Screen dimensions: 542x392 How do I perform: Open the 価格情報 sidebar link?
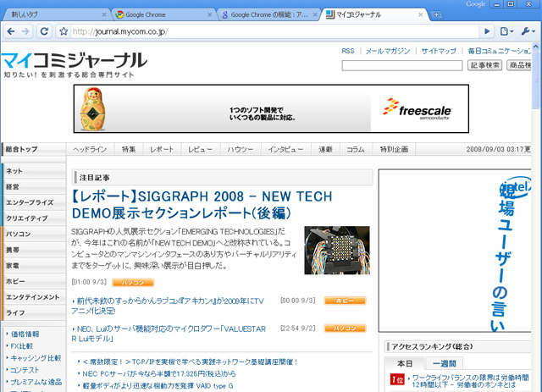tap(25, 334)
